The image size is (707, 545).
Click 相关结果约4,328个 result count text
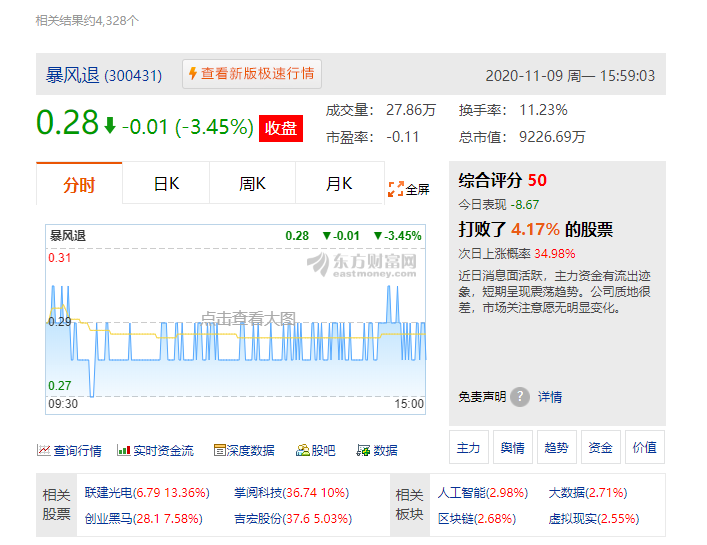[x=87, y=20]
